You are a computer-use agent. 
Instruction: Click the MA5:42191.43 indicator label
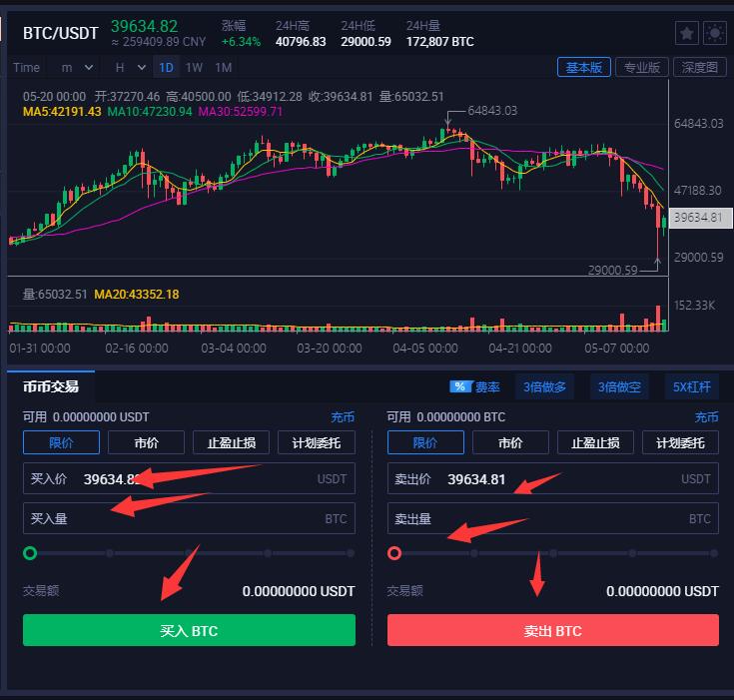pyautogui.click(x=62, y=112)
